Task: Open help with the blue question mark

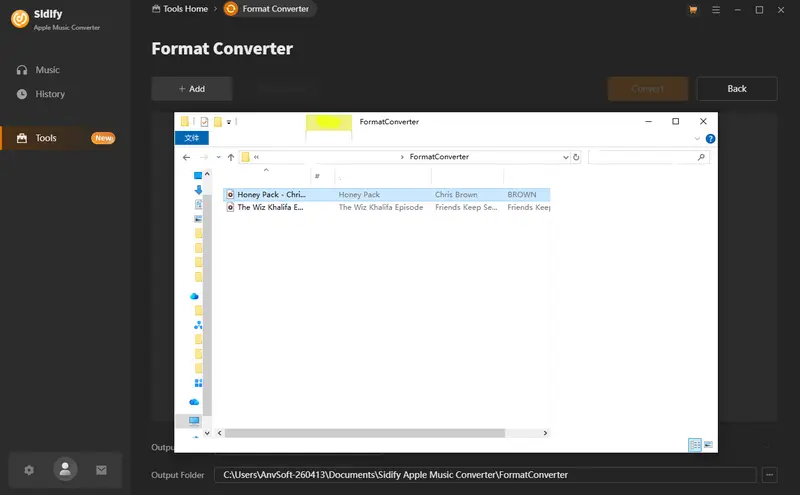Action: pyautogui.click(x=710, y=139)
